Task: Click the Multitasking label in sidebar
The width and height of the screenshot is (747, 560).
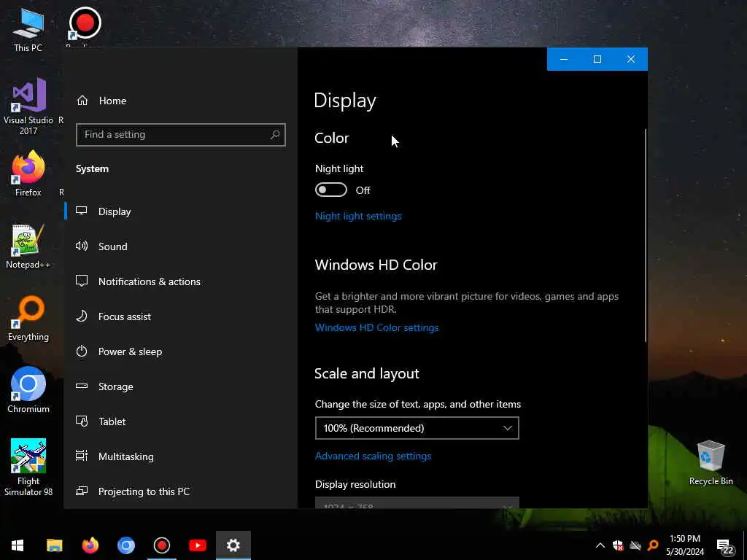Action: pos(125,456)
